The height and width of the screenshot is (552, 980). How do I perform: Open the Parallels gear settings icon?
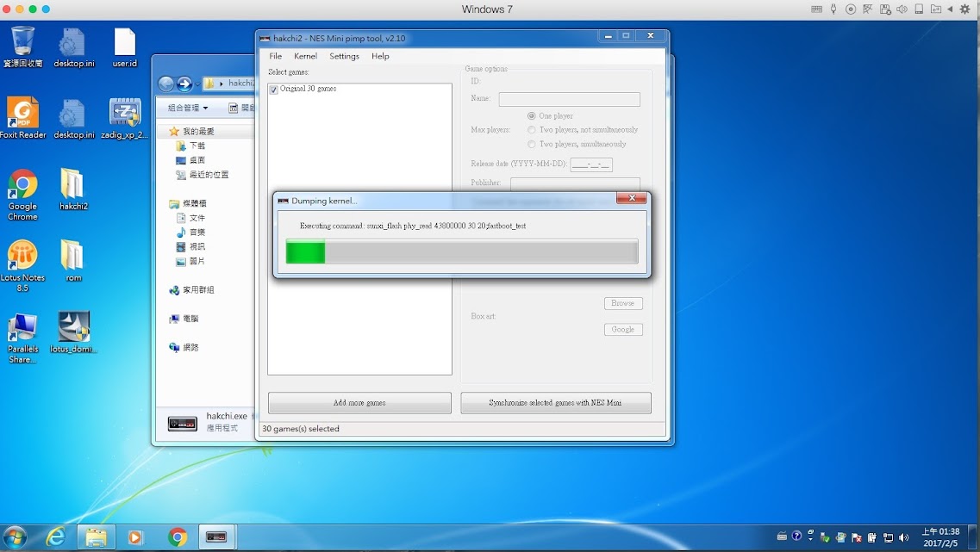[x=965, y=9]
